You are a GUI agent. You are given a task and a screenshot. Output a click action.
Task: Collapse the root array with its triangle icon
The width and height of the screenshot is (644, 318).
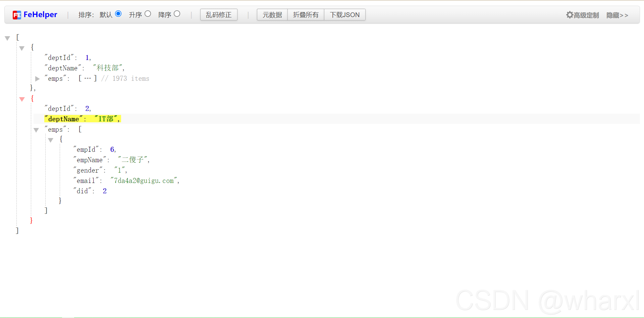tap(7, 38)
